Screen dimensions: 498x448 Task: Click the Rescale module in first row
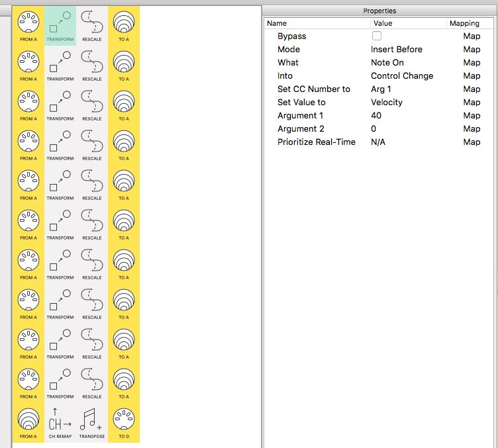(92, 25)
